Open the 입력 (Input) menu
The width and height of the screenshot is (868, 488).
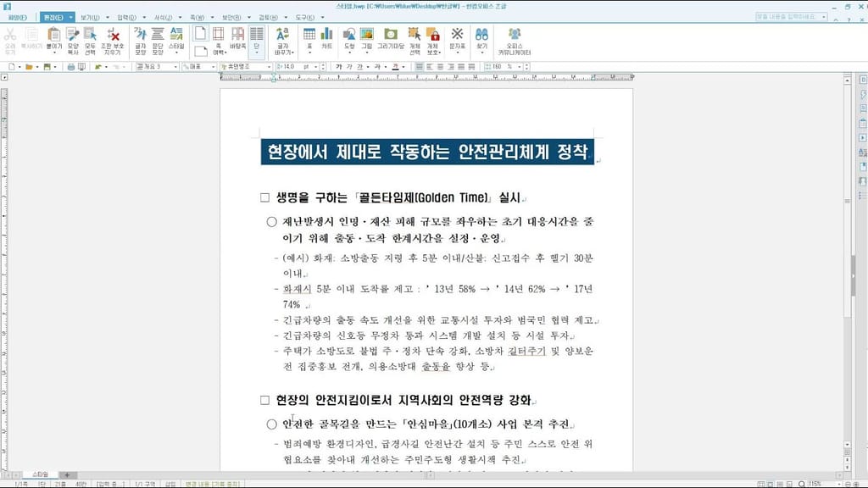pos(126,18)
